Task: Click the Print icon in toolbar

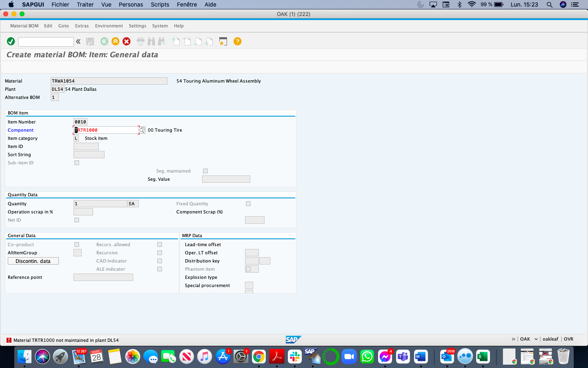Action: (140, 41)
